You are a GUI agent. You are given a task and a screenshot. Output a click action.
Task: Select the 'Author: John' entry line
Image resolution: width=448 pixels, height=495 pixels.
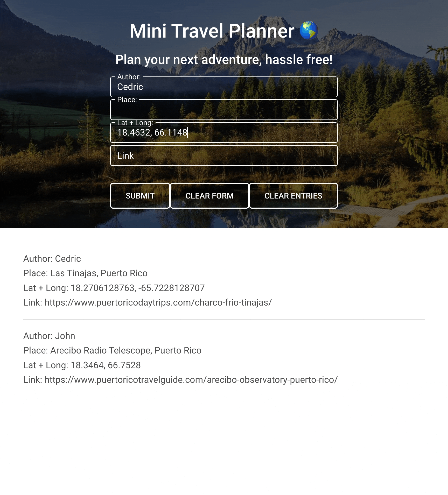point(49,336)
